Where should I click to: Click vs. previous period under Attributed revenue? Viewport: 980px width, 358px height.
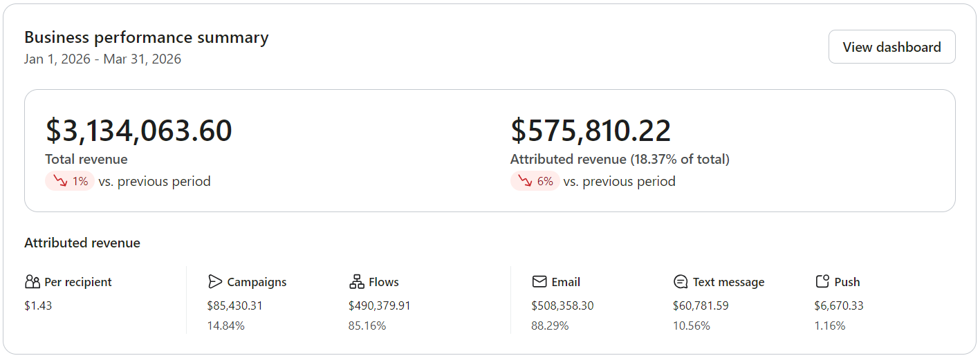click(620, 182)
